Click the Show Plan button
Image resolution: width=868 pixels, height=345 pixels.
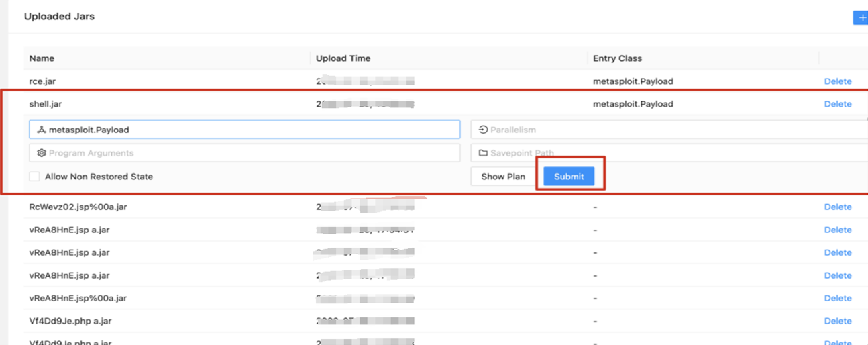pyautogui.click(x=503, y=177)
